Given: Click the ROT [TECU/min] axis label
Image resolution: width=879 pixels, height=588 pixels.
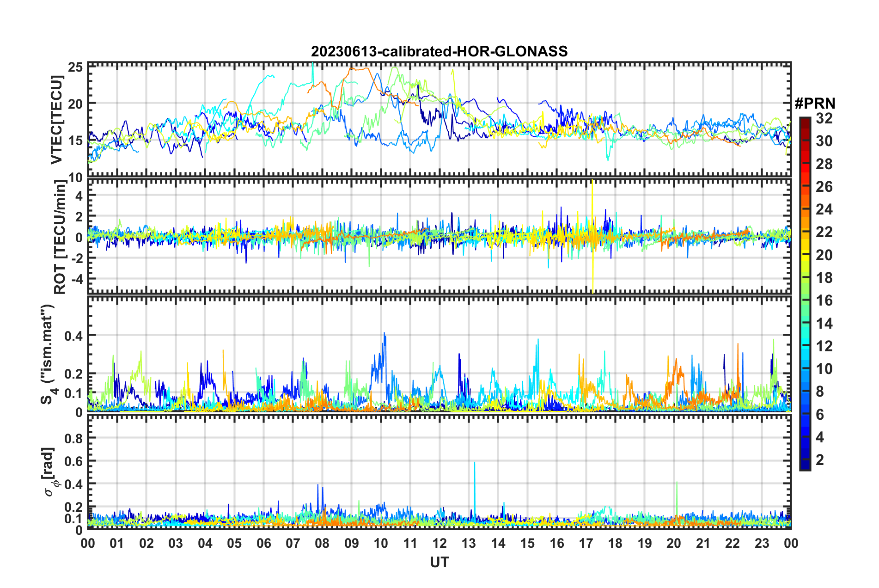Looking at the screenshot, I should pyautogui.click(x=60, y=237).
